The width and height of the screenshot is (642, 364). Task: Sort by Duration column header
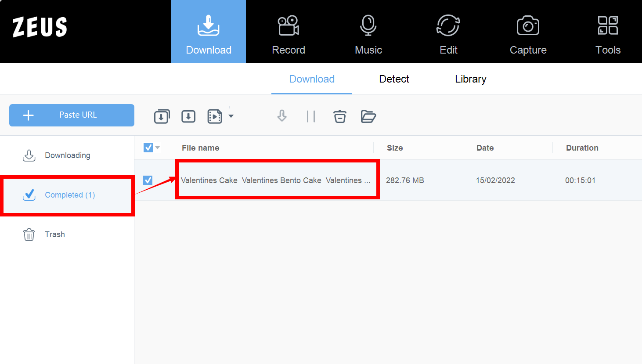point(582,148)
